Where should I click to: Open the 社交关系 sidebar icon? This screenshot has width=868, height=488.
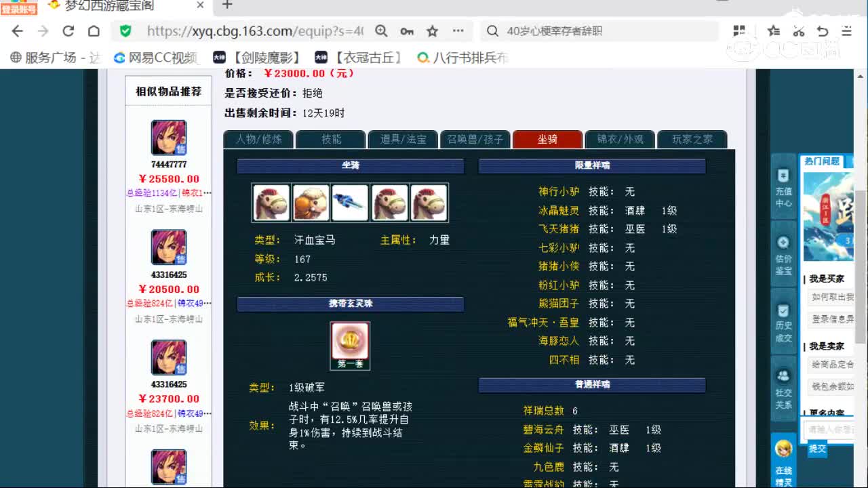pyautogui.click(x=783, y=390)
